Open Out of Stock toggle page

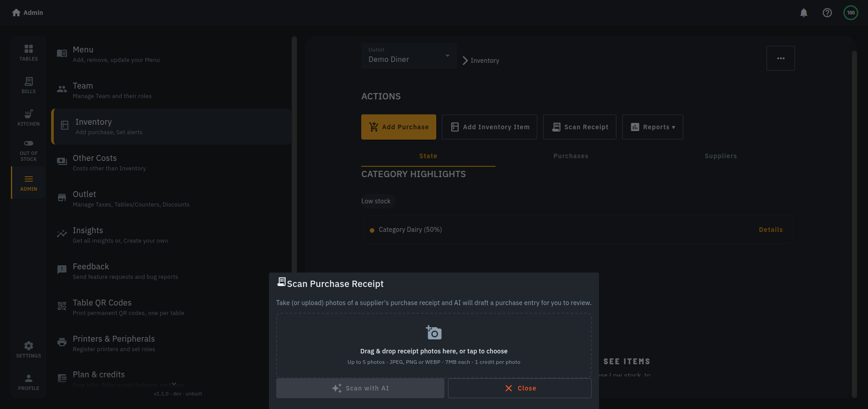click(28, 150)
